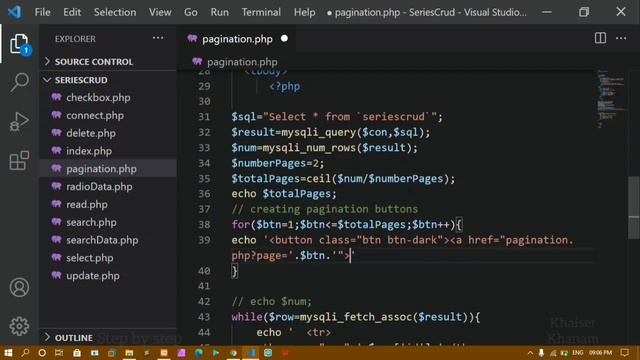
Task: Open the Extensions view
Action: click(19, 160)
